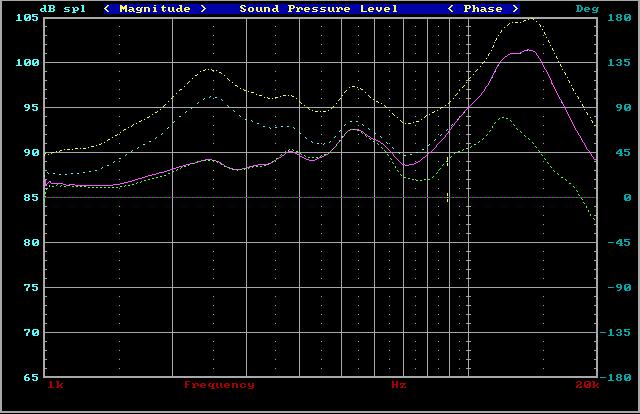The height and width of the screenshot is (414, 640).
Task: Click the top yellow dotted curve's highest peak
Action: [531, 18]
